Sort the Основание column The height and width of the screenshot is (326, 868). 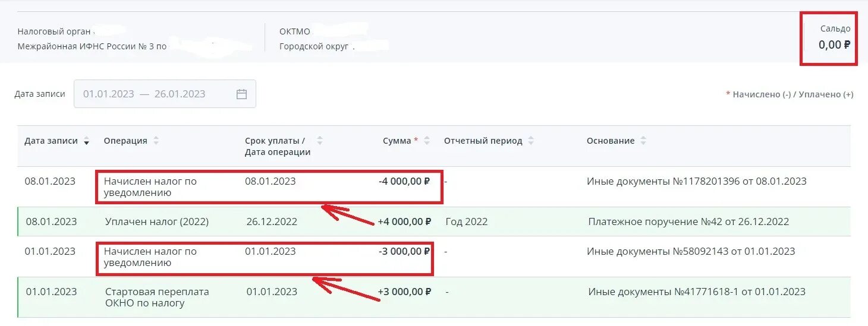click(x=643, y=141)
